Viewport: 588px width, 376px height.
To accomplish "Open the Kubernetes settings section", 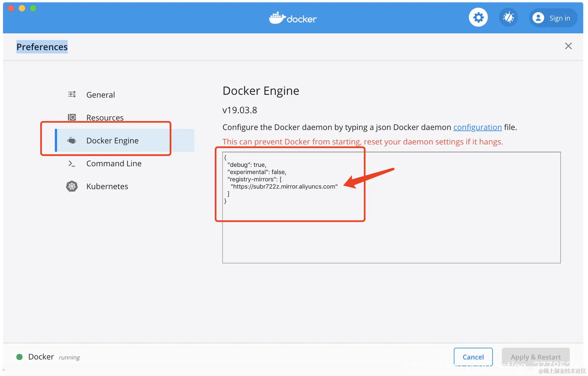I will (107, 186).
